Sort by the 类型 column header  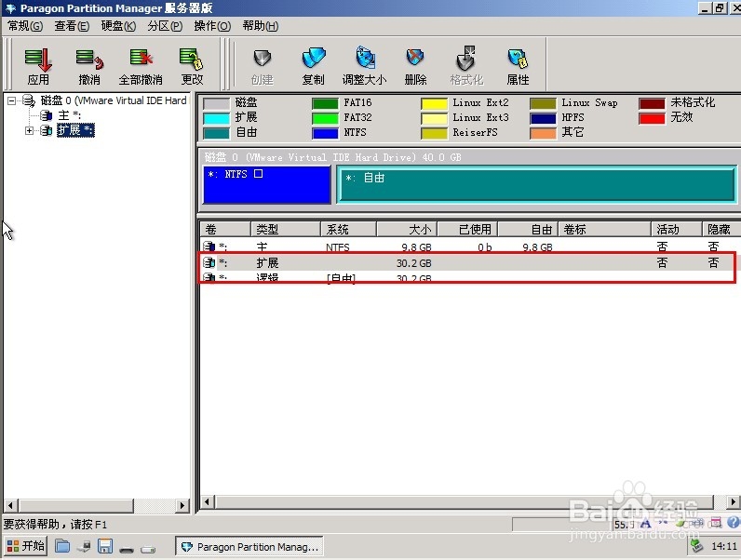[286, 229]
